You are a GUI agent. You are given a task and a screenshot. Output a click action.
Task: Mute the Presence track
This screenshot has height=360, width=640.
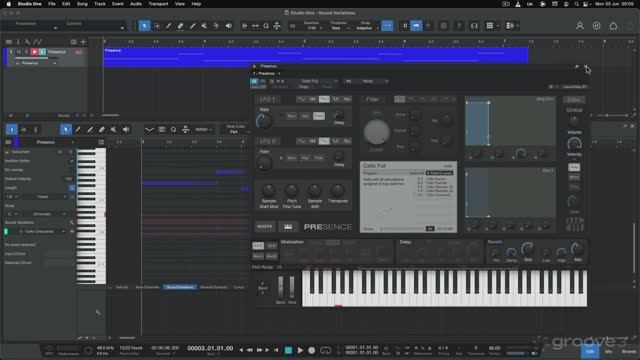[18, 52]
